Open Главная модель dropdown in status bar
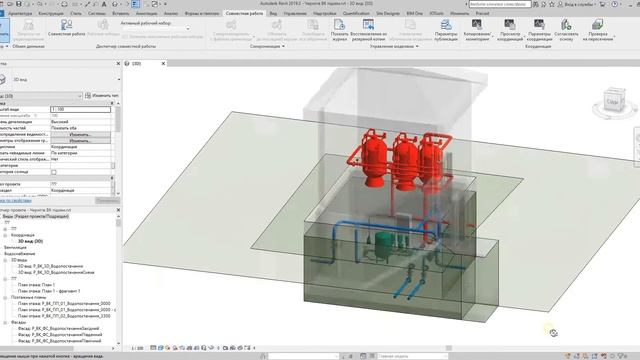The height and width of the screenshot is (360, 640). 412,356
